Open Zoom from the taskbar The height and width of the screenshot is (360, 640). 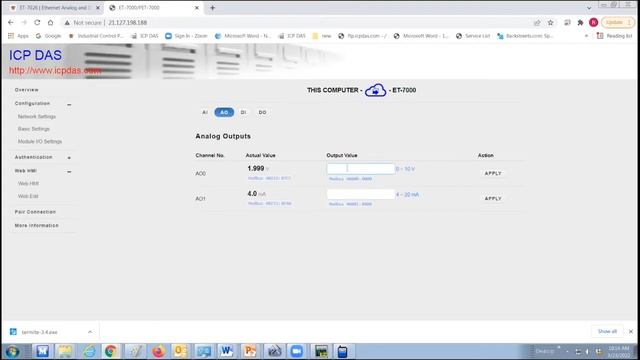pos(297,351)
